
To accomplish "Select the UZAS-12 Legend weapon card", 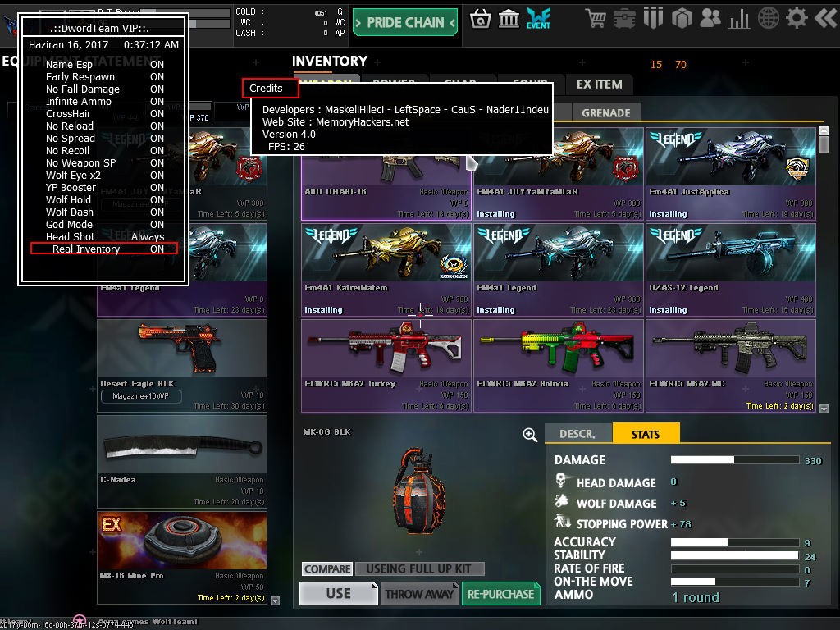I will 731,269.
